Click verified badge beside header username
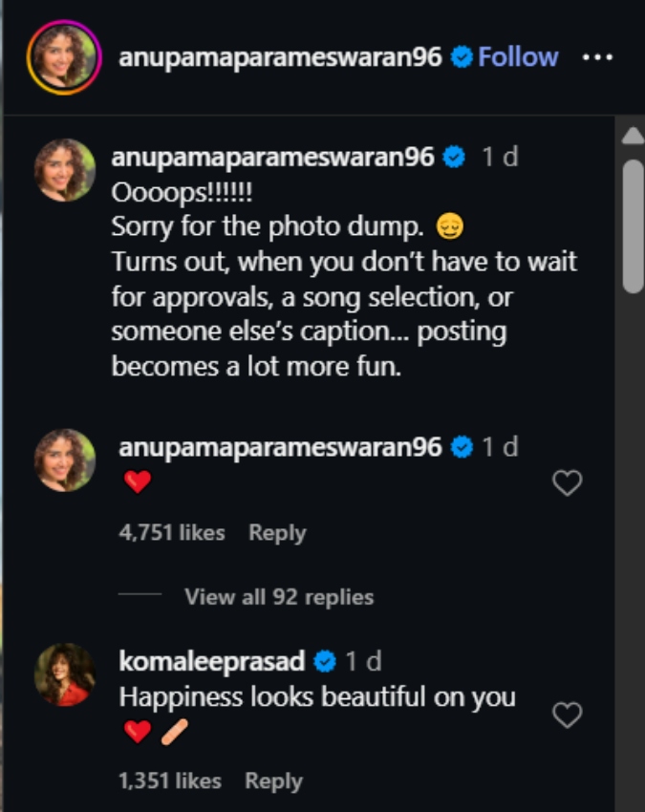 click(x=462, y=57)
